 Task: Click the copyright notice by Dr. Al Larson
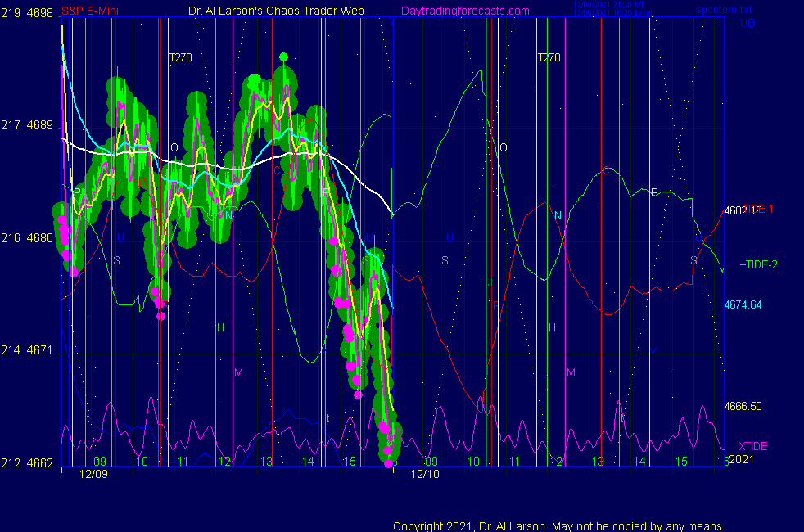(x=559, y=526)
